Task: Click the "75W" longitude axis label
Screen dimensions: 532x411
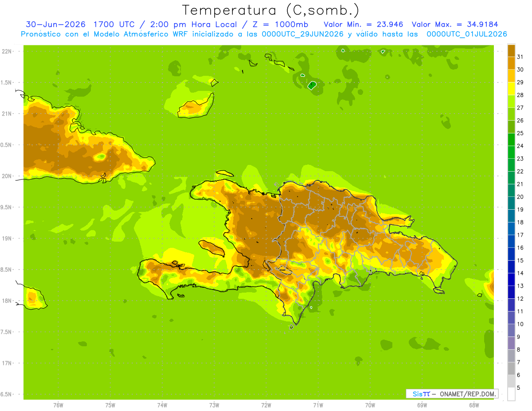Action: pos(110,405)
